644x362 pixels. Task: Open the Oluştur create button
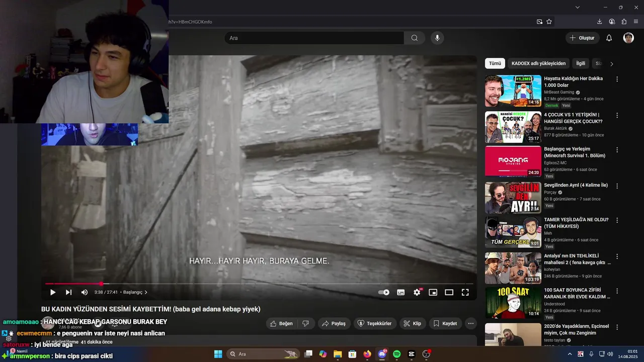[x=582, y=38]
